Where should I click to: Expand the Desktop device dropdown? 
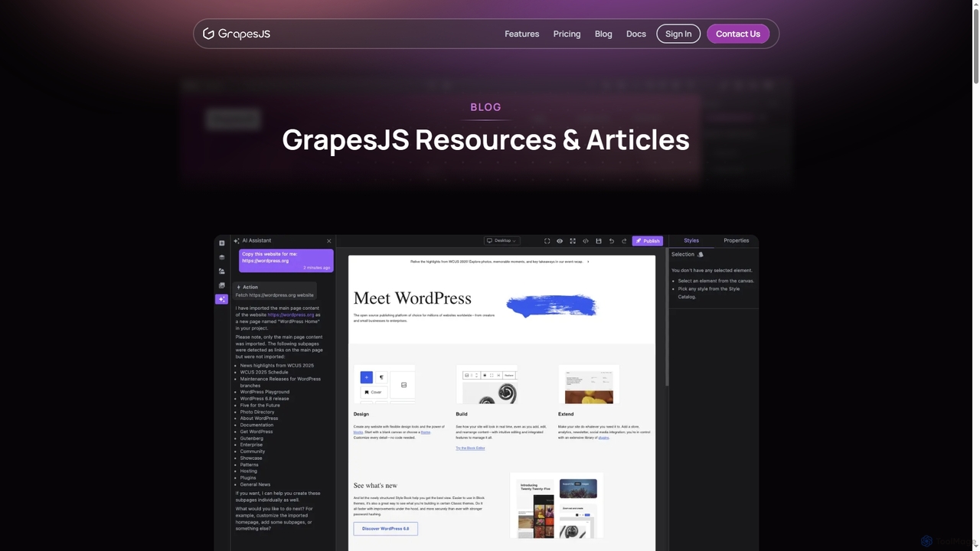point(502,240)
